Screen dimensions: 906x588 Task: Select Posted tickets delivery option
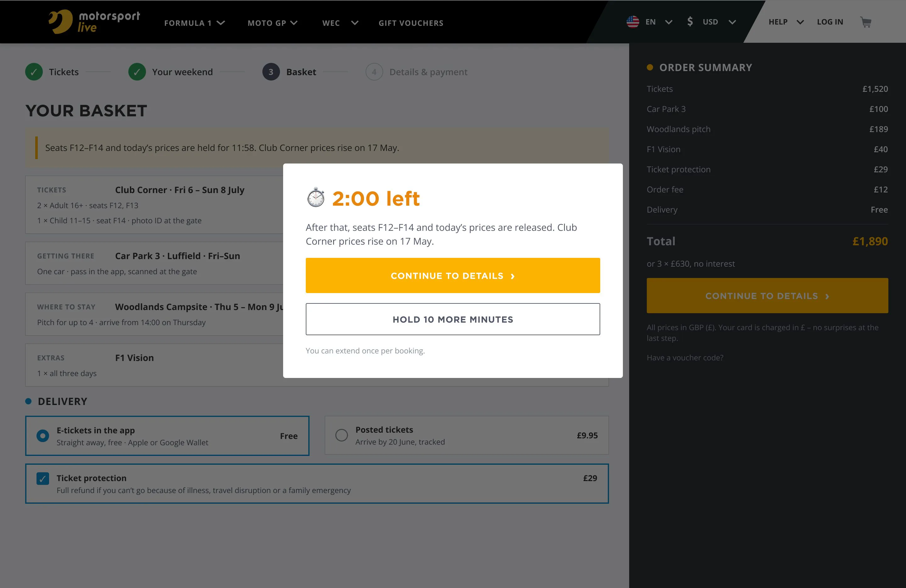click(466, 435)
